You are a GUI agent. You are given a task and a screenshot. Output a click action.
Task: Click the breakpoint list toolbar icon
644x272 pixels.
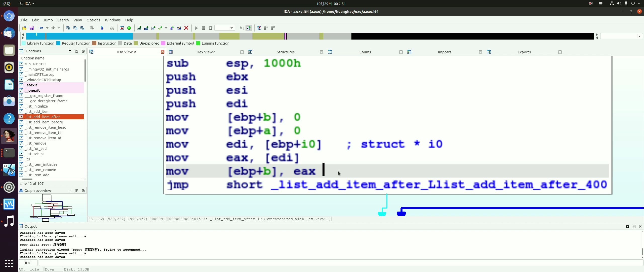(x=259, y=28)
